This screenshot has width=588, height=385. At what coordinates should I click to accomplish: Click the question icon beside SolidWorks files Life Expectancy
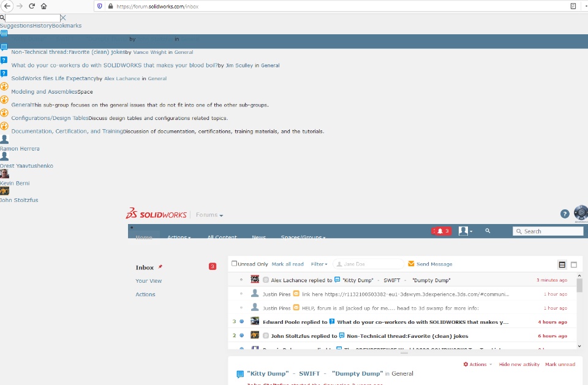click(4, 73)
